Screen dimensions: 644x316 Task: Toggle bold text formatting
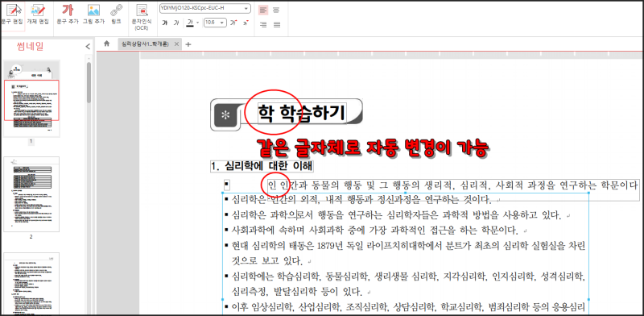165,23
